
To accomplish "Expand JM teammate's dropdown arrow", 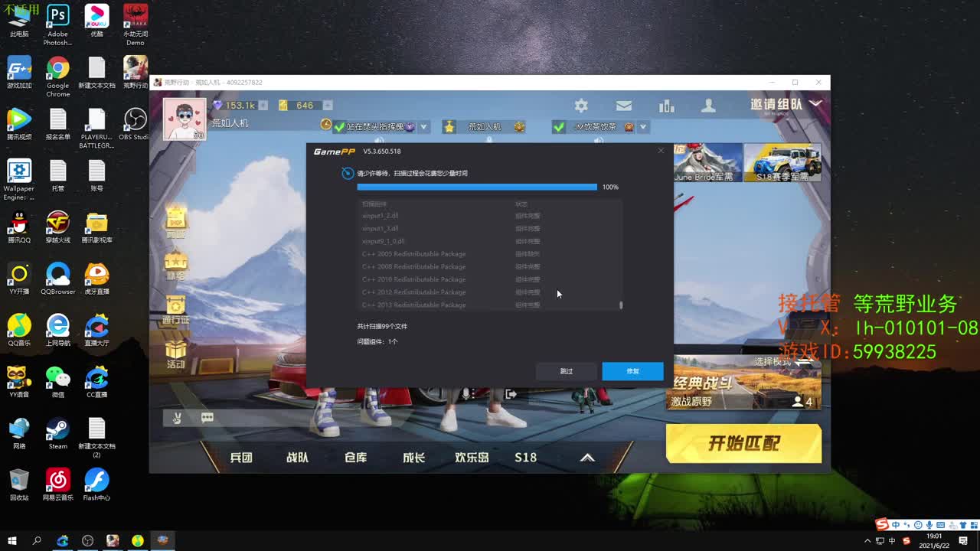I will pos(643,127).
